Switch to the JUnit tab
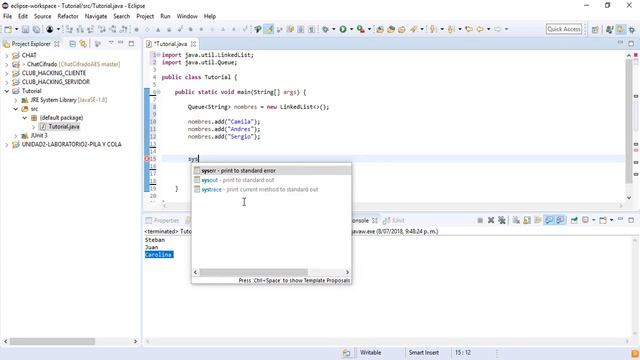 pos(393,220)
